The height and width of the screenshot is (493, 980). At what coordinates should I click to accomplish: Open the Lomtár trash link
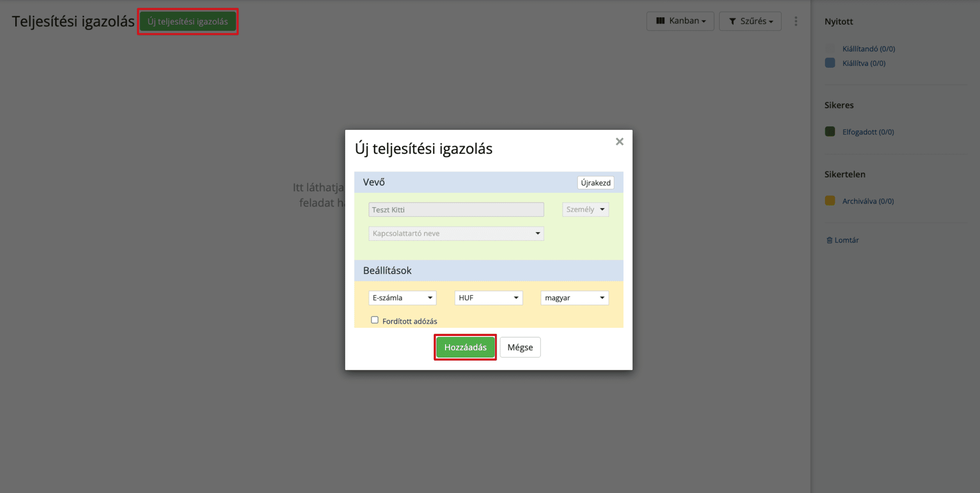click(842, 240)
